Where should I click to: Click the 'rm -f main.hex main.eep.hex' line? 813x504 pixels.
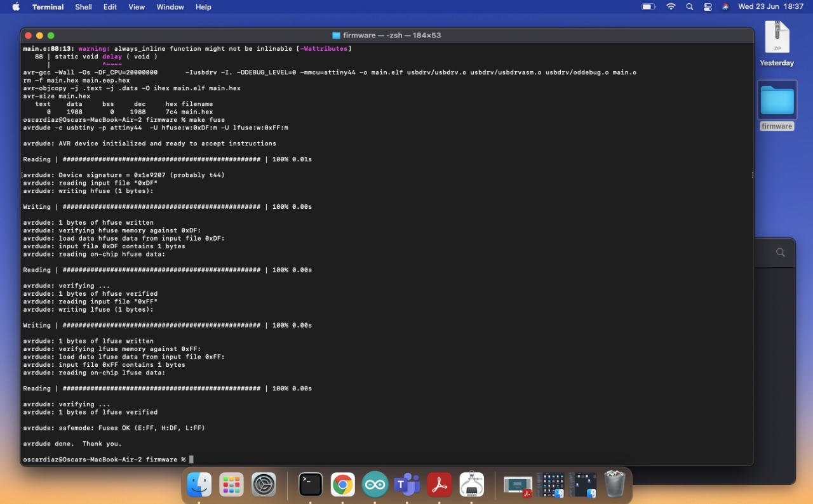[76, 81]
